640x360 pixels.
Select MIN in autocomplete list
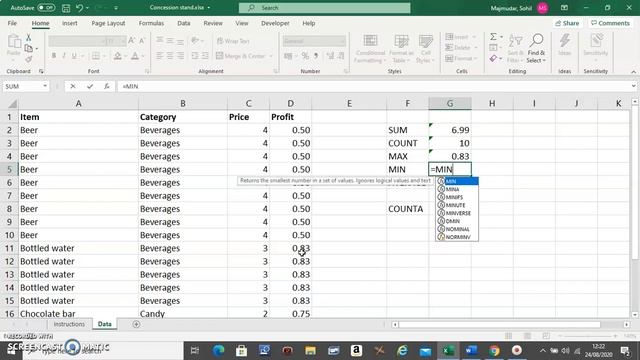[x=457, y=181]
